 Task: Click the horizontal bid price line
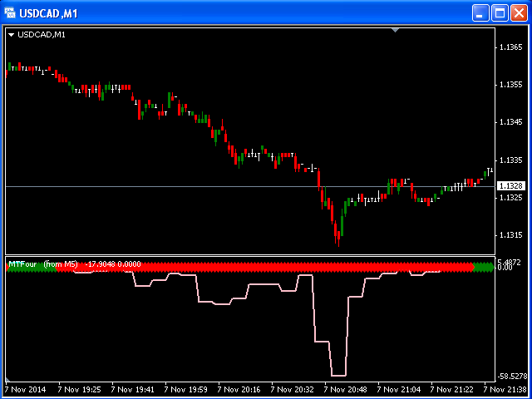(166, 186)
